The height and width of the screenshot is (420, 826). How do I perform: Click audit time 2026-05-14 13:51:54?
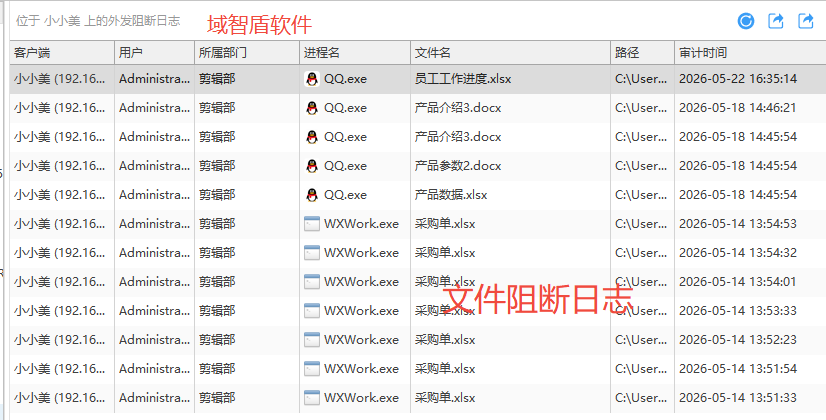click(x=738, y=369)
